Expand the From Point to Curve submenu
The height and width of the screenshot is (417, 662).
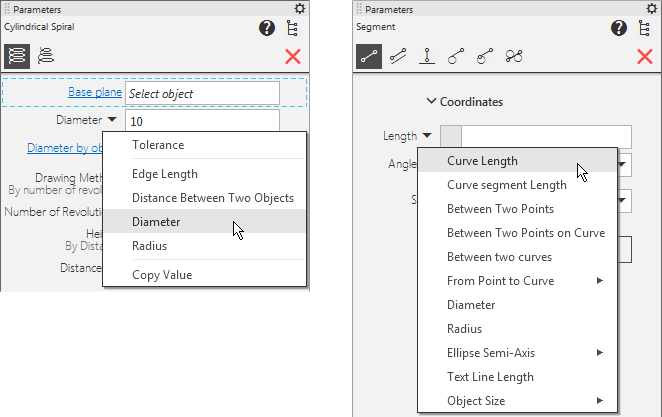(600, 281)
